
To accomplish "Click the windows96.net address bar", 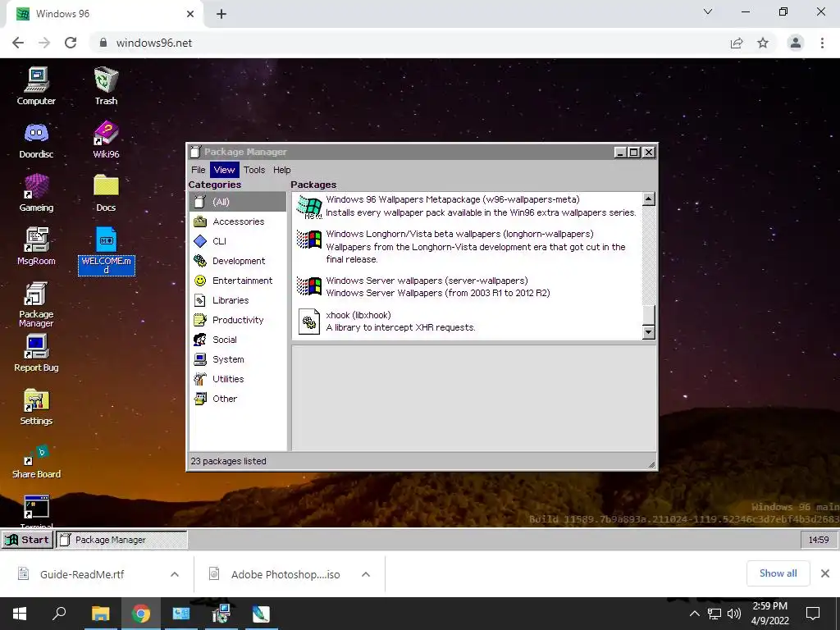I will [x=407, y=43].
